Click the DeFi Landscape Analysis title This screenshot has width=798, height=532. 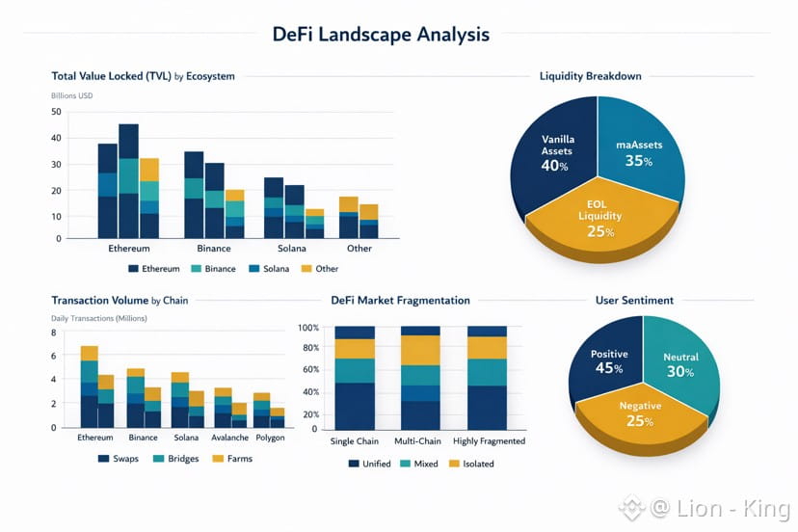[x=381, y=34]
